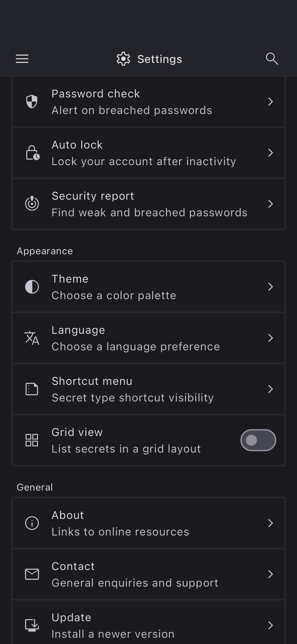Expand Auto lock using its chevron

click(x=270, y=153)
